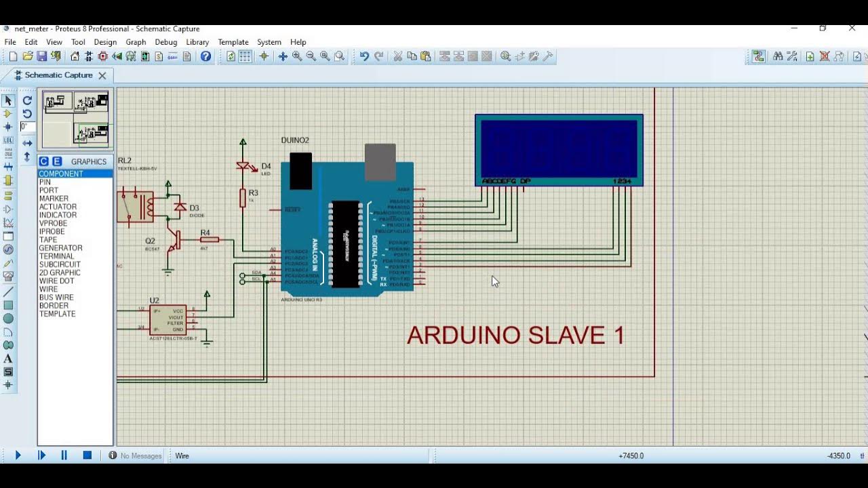Open the Home Page icon
Image resolution: width=868 pixels, height=488 pixels.
75,56
